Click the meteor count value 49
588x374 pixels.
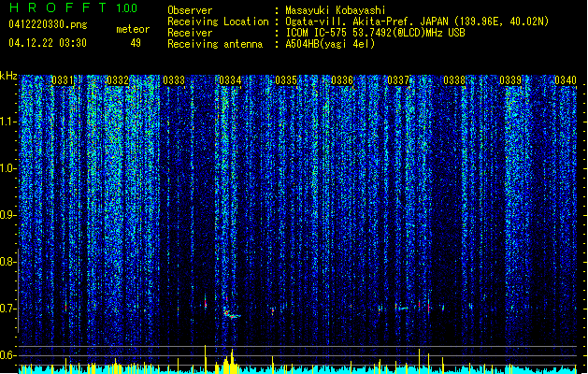click(x=136, y=43)
